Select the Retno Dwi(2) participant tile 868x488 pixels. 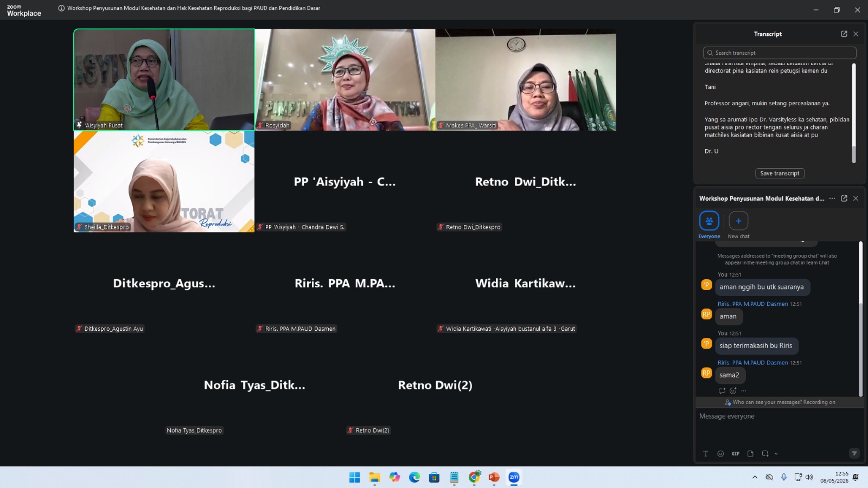(435, 385)
